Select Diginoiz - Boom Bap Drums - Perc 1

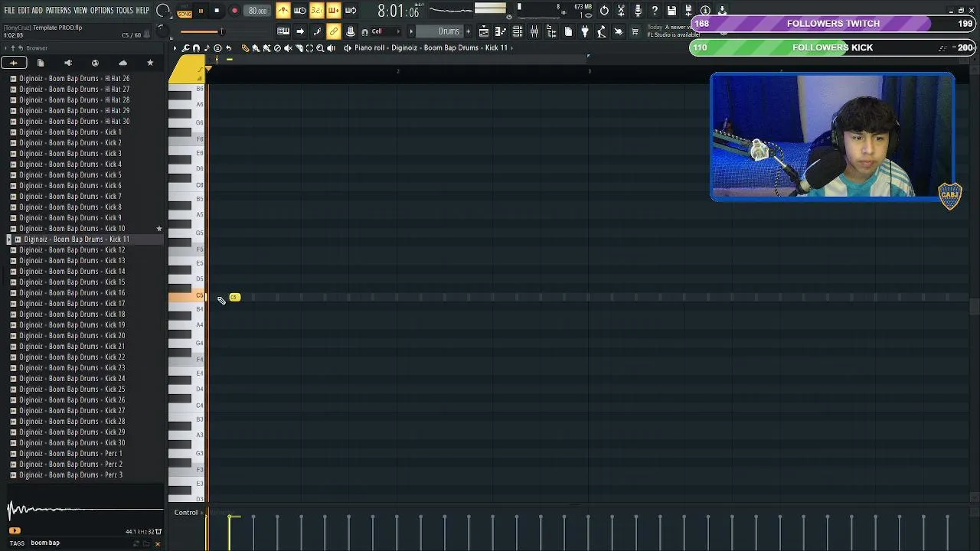pyautogui.click(x=70, y=453)
